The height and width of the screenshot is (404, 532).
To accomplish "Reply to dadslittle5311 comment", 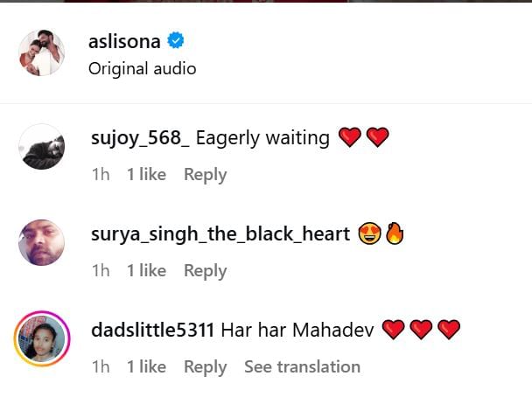I will [x=206, y=366].
